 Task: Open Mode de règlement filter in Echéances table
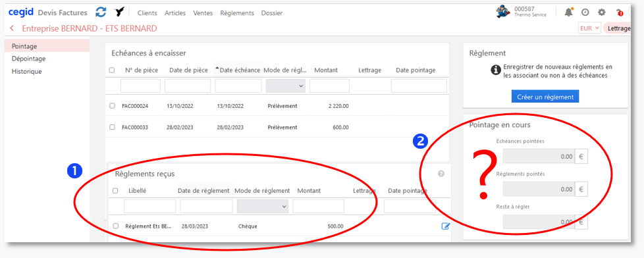[286, 86]
